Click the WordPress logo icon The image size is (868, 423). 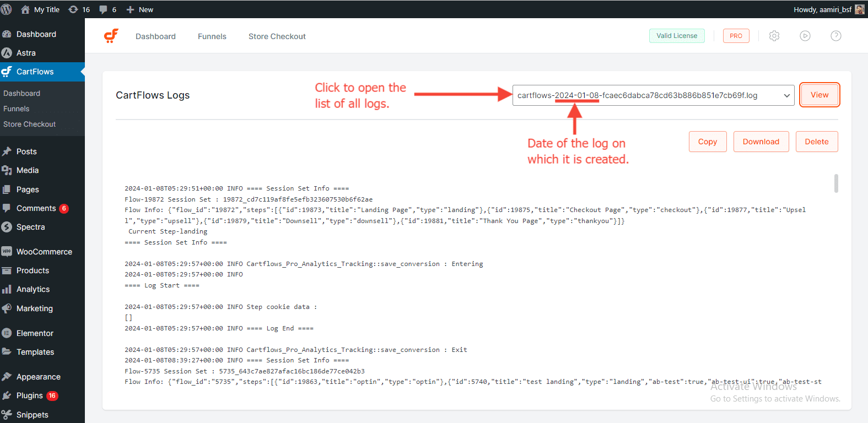(x=7, y=9)
